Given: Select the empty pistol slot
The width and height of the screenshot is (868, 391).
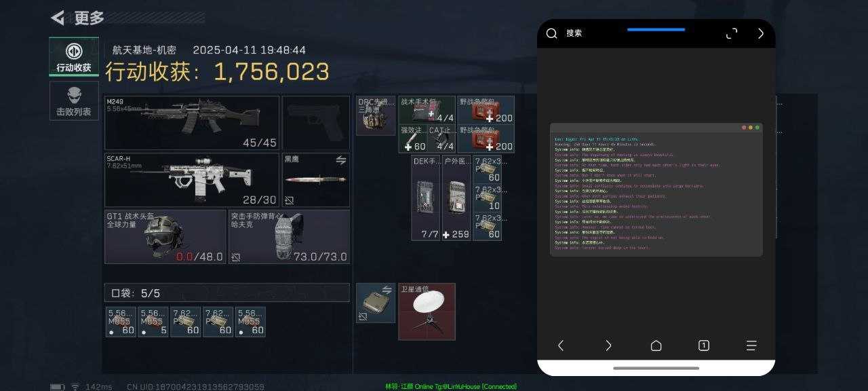Looking at the screenshot, I should click(316, 123).
